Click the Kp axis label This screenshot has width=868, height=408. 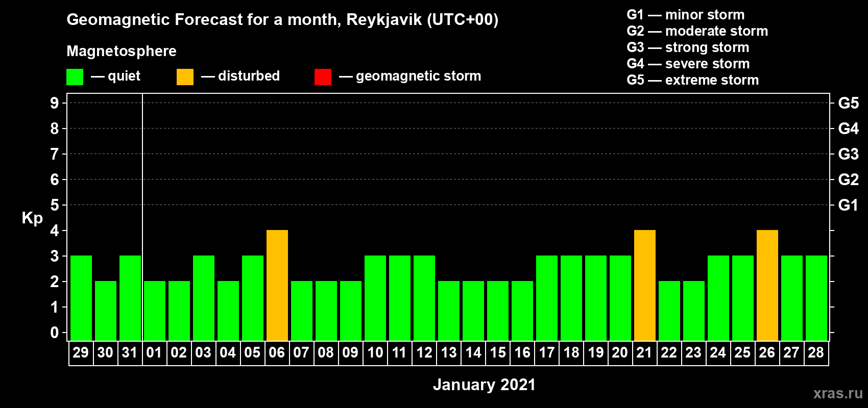coord(32,218)
